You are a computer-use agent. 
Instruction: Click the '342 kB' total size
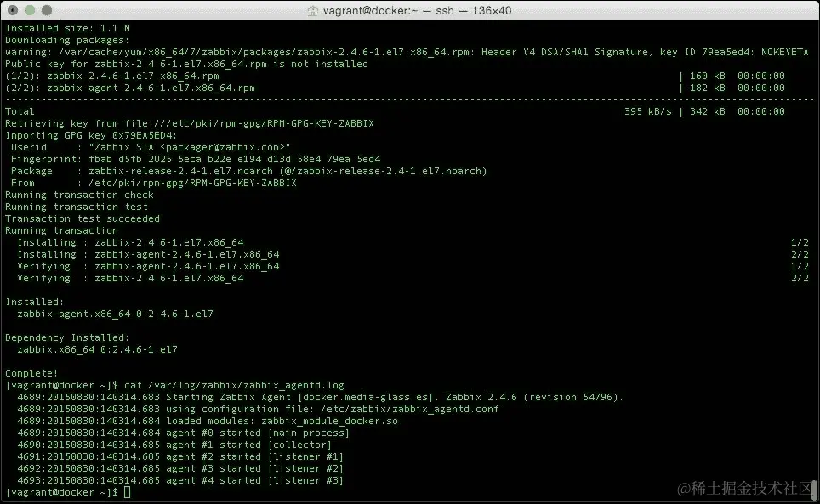tap(707, 111)
